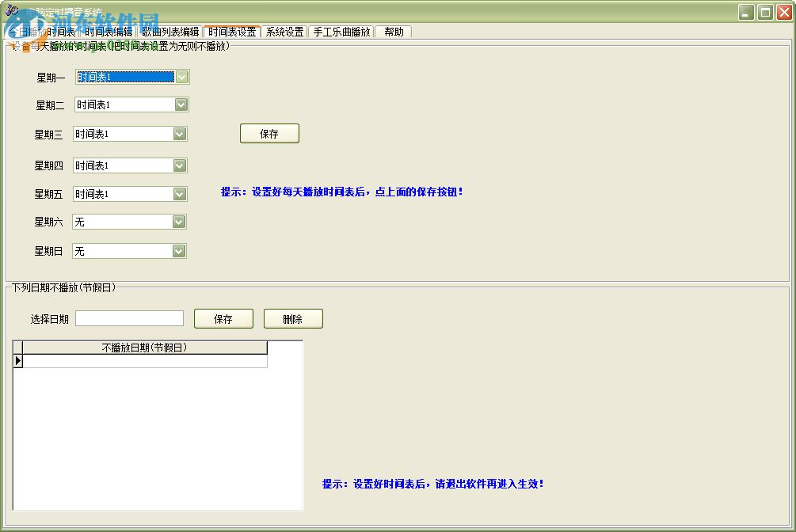
Task: Expand the 星期四 timetable dropdown arrow
Action: click(180, 165)
